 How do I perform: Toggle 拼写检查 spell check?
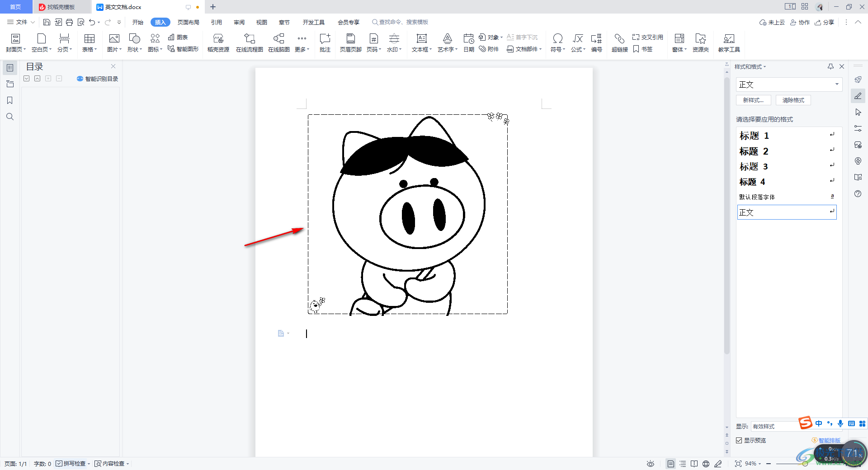(x=72, y=464)
